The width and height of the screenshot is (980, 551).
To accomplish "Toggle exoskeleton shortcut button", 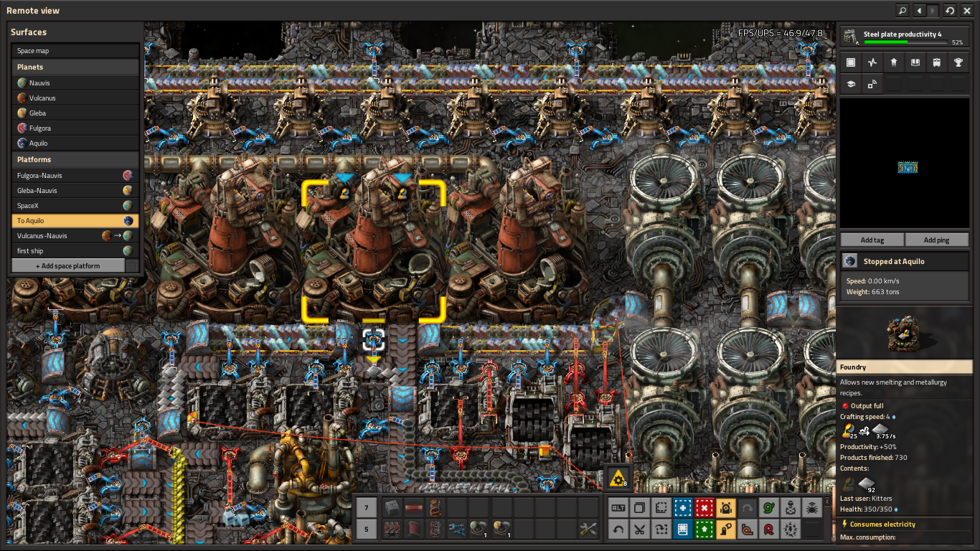I will pyautogui.click(x=726, y=530).
